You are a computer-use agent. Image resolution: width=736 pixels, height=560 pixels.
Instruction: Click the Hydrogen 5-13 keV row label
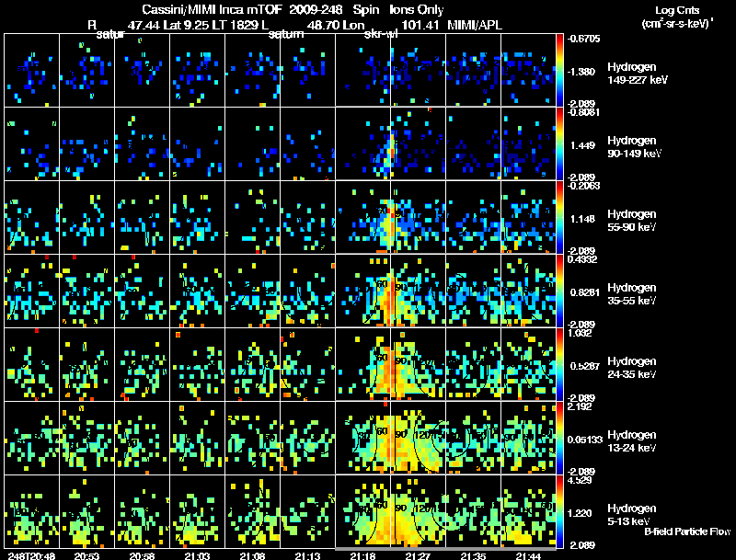point(632,515)
